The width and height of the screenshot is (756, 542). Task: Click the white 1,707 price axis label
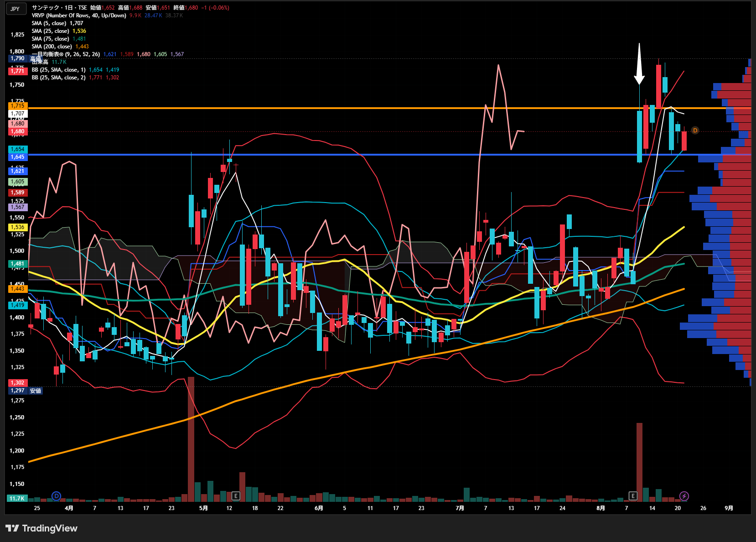click(18, 114)
